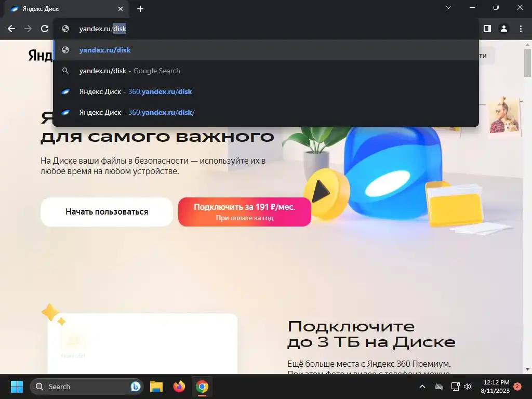532x399 pixels.
Task: Show hidden icons in system tray
Action: coord(422,387)
